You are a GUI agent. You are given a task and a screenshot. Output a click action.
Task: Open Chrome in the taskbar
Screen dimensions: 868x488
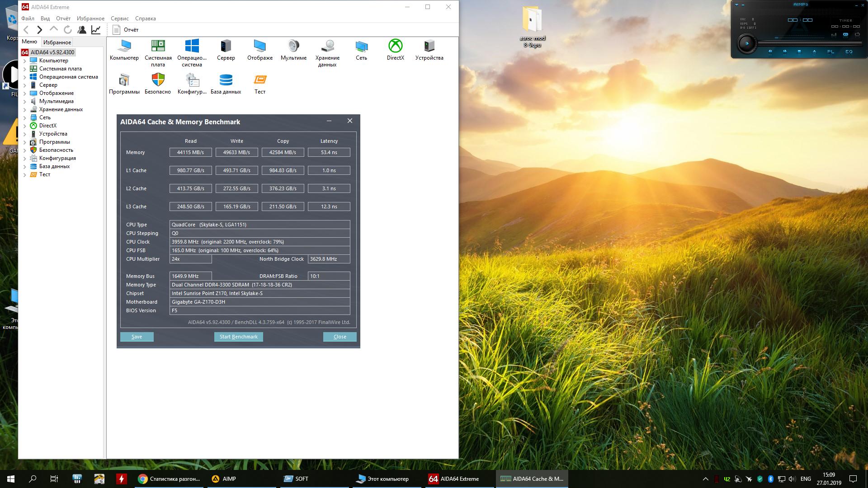click(170, 479)
